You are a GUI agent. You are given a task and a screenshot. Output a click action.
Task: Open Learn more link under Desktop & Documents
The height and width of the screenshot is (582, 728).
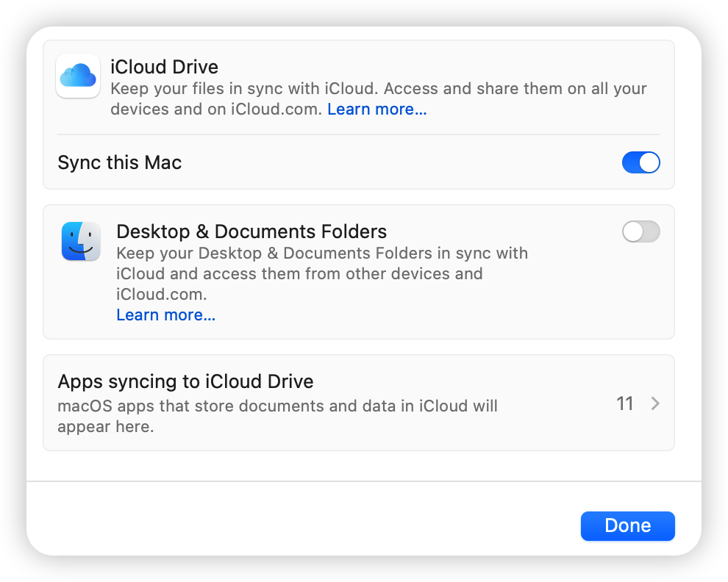pyautogui.click(x=165, y=315)
